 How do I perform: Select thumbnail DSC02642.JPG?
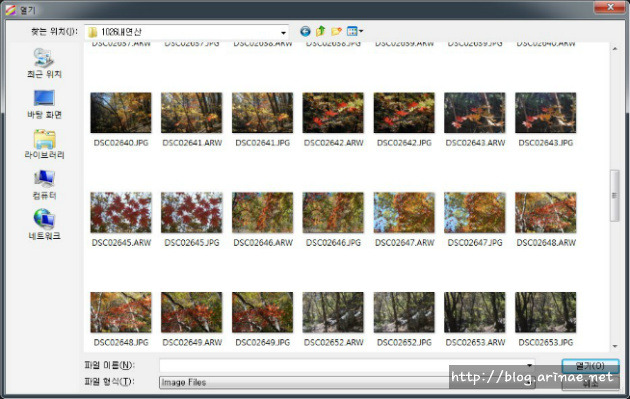tap(404, 113)
